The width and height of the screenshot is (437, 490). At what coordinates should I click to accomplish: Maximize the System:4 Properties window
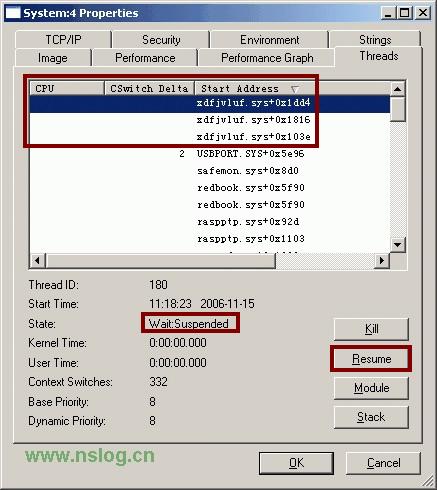click(404, 13)
